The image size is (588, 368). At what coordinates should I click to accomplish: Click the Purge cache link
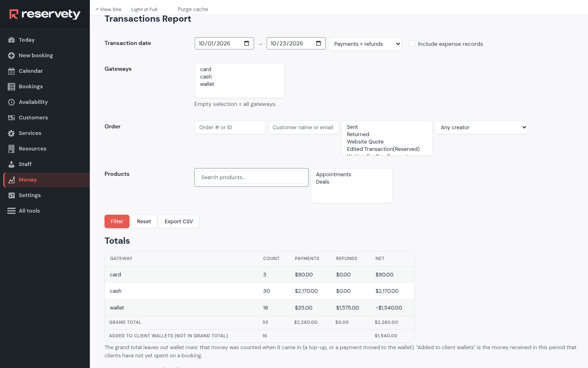(193, 9)
